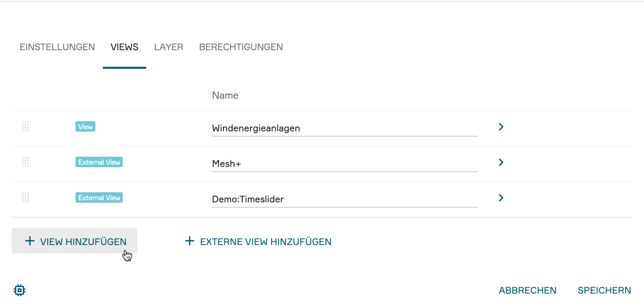
Task: Edit the Mesh+ name input
Action: 344,164
